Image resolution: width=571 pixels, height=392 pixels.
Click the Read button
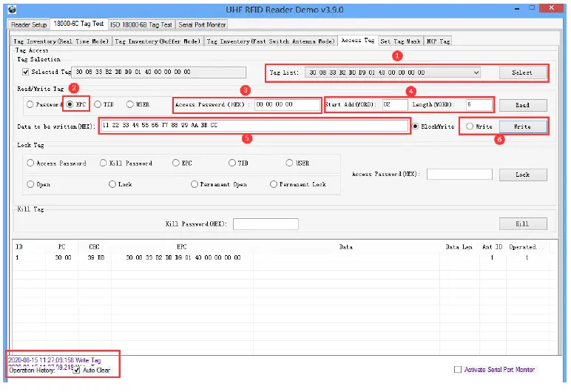click(x=523, y=105)
